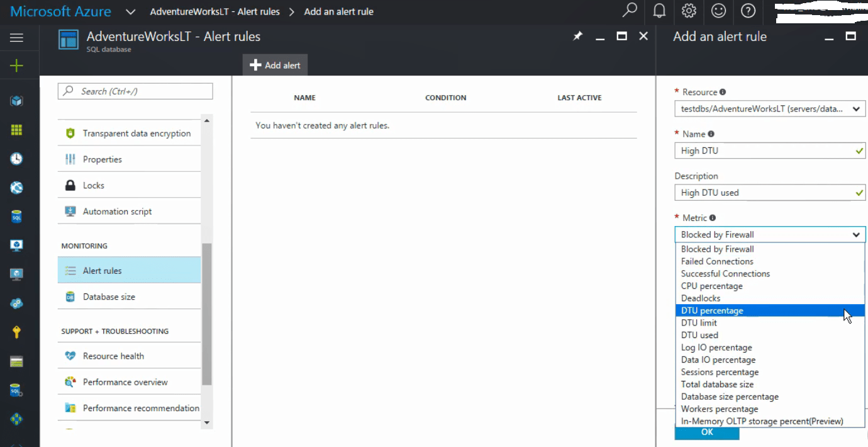Select Alert rules in Monitoring section
868x447 pixels.
(x=130, y=271)
